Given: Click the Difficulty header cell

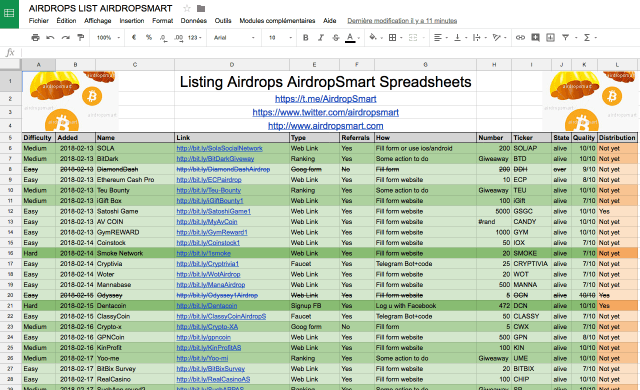Looking at the screenshot, I should point(38,137).
